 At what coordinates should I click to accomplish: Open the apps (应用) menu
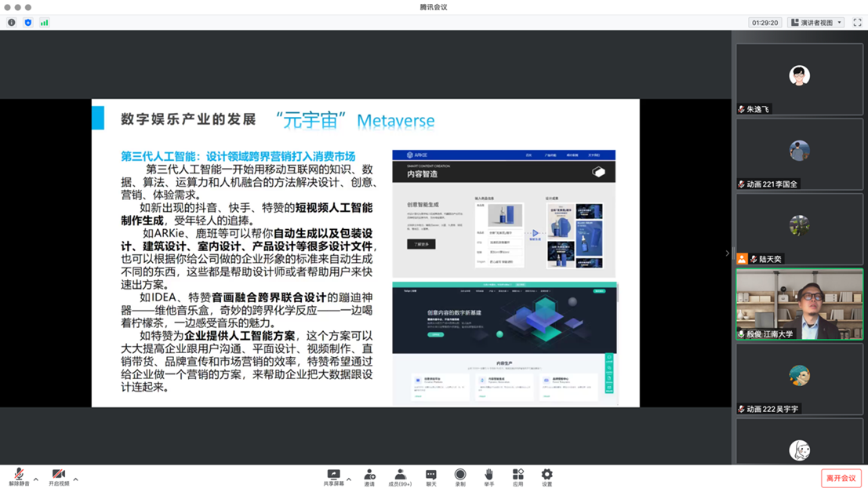[518, 476]
